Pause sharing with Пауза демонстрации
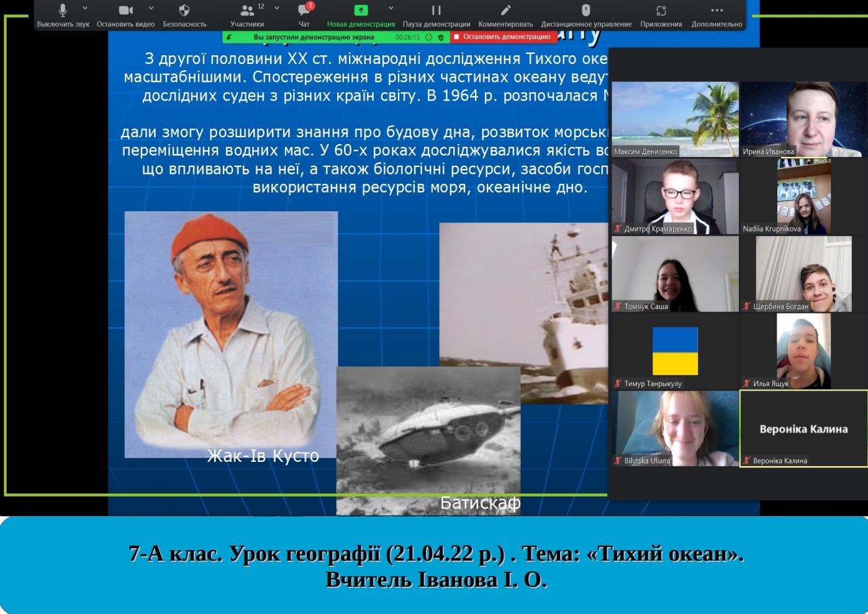Image resolution: width=868 pixels, height=614 pixels. click(x=436, y=11)
